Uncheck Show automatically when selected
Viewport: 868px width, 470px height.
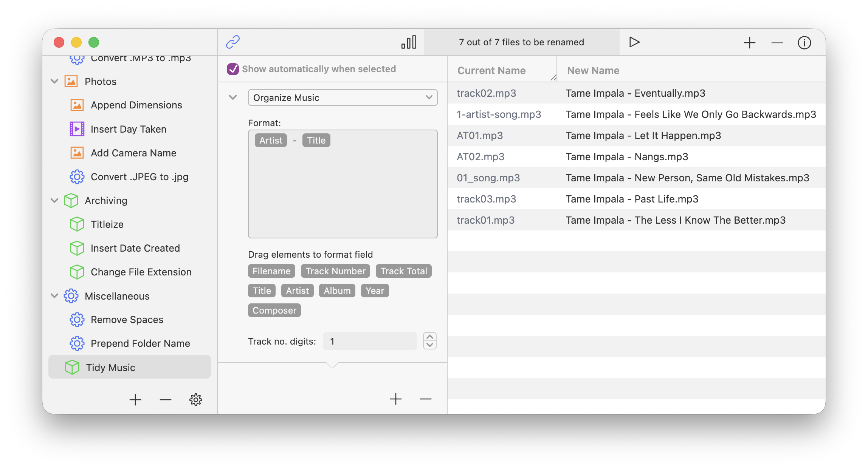tap(232, 69)
